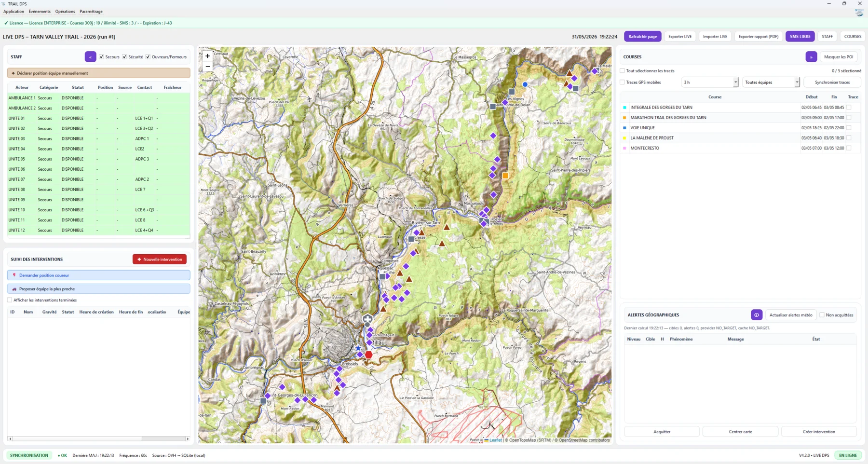This screenshot has width=868, height=464.
Task: Click the medical cross marker above Millau
Action: [x=367, y=319]
